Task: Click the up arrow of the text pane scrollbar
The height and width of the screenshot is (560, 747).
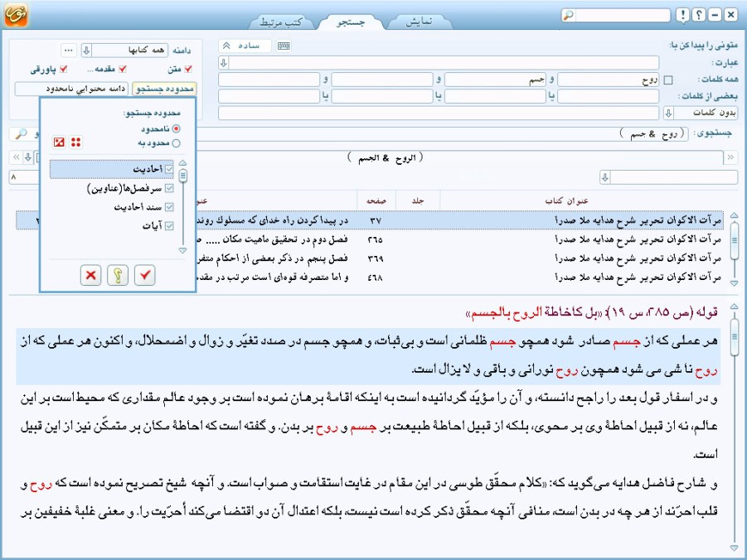Action: [x=734, y=307]
